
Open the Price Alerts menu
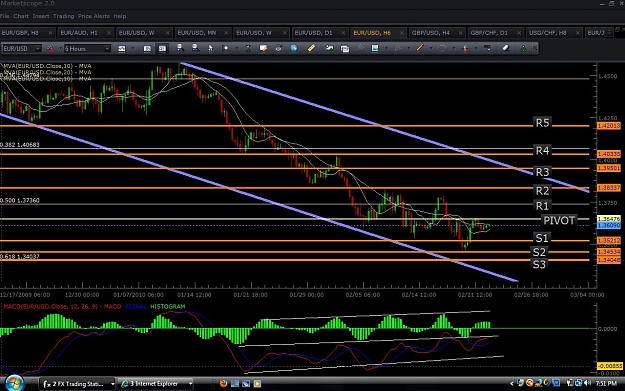point(94,16)
